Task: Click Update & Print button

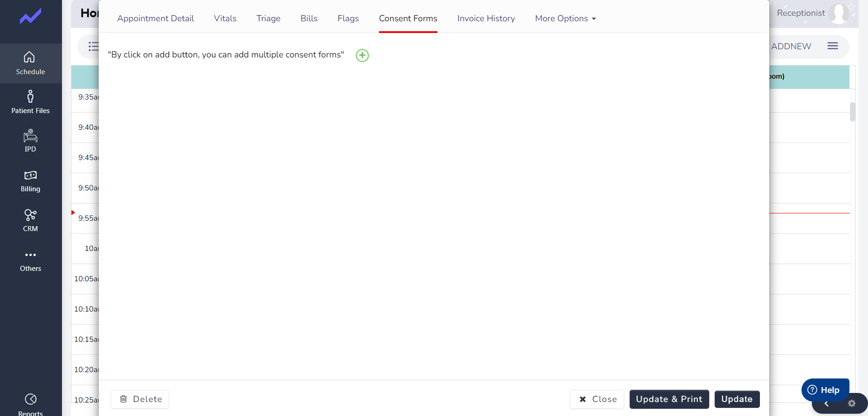Action: point(669,399)
